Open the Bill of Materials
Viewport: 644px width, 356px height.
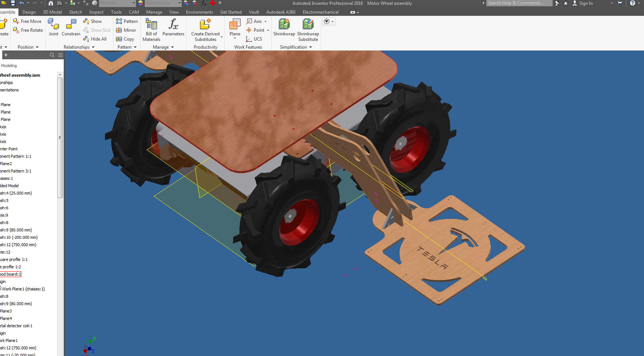[151, 30]
